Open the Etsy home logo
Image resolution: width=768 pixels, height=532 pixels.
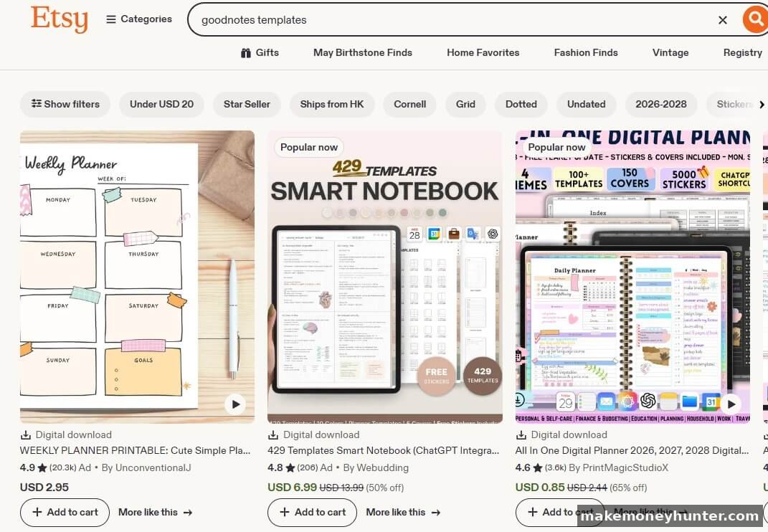point(60,19)
